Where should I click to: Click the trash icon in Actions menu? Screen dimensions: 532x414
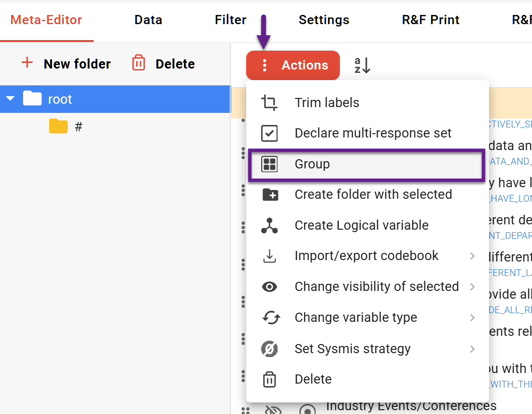point(269,379)
